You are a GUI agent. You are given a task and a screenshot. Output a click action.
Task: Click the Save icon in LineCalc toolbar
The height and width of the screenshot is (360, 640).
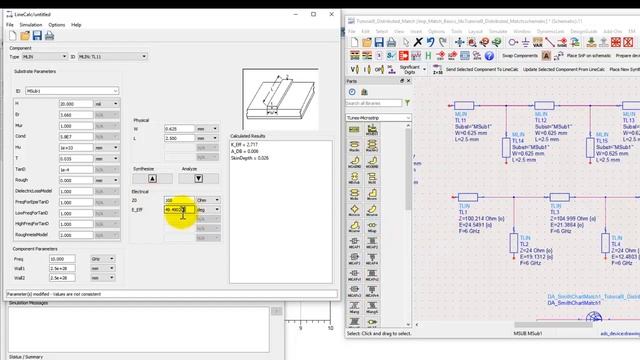point(37,36)
